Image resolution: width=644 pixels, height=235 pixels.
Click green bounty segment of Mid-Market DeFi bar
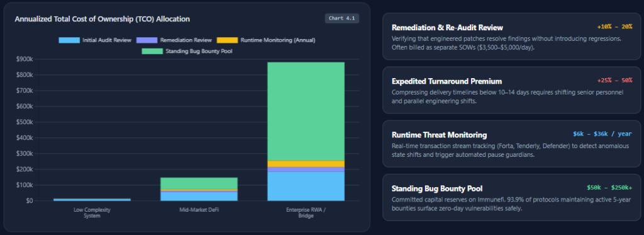199,183
